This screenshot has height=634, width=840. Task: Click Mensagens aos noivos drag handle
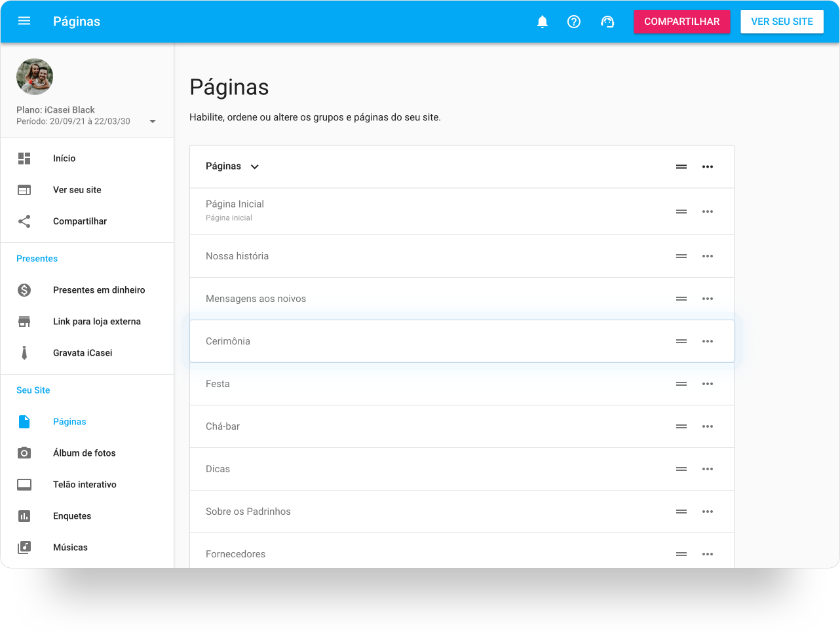point(681,299)
